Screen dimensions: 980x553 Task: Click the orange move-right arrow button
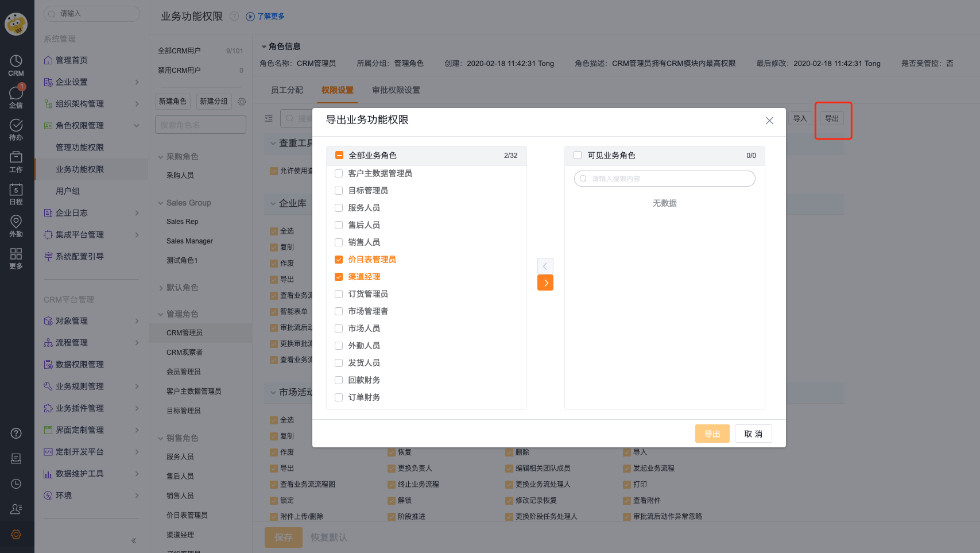point(545,283)
